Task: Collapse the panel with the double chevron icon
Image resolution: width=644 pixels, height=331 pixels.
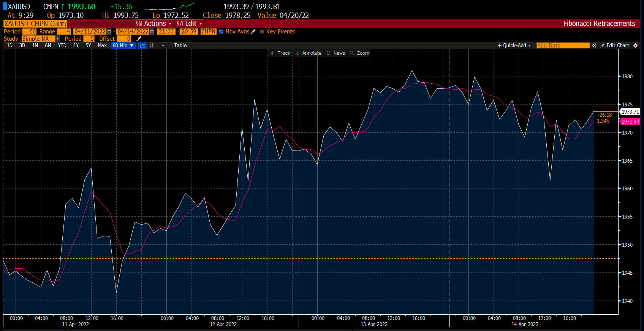Action: pos(594,46)
